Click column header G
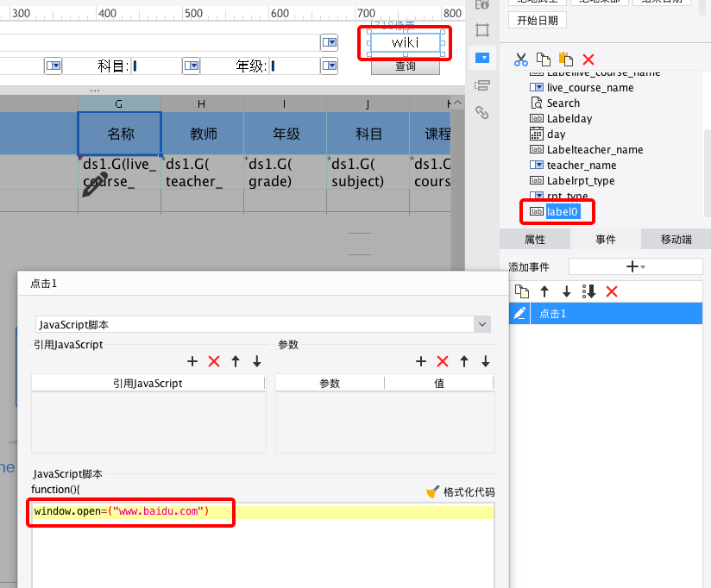This screenshot has height=588, width=711. [x=119, y=103]
